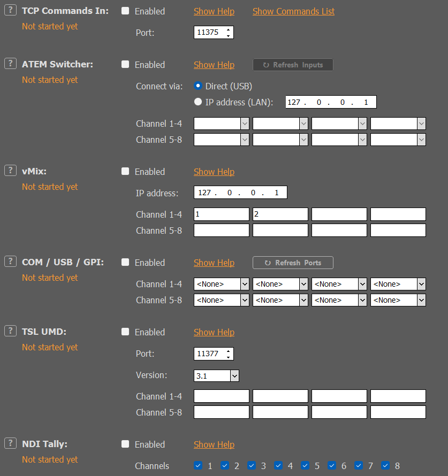Open question mark icon beside TSL UMD
The image size is (448, 476).
coord(10,331)
